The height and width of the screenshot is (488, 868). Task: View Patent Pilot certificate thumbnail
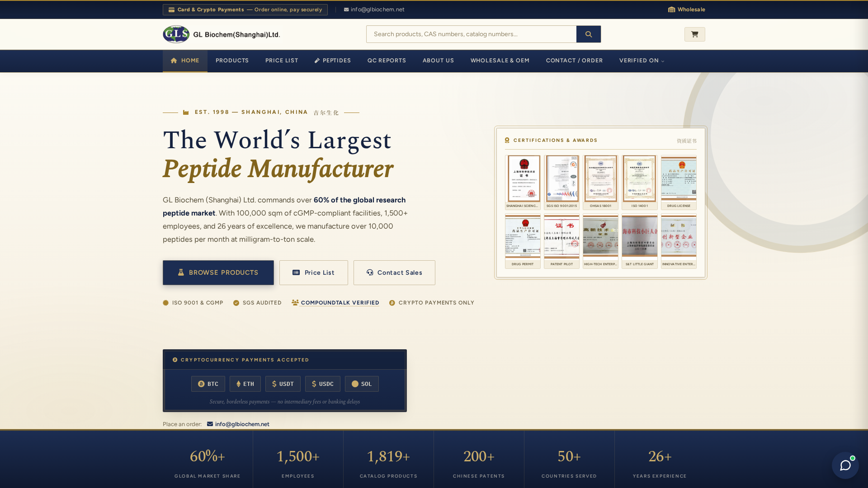pos(561,241)
